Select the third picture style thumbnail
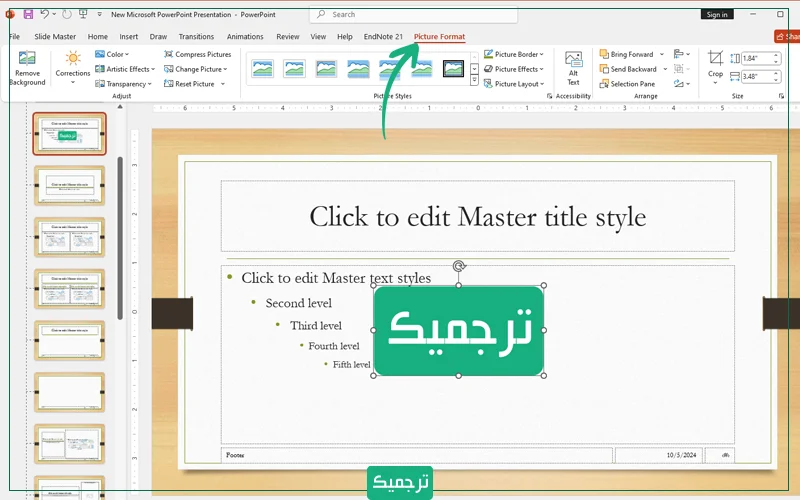Viewport: 800px width, 500px height. point(326,68)
